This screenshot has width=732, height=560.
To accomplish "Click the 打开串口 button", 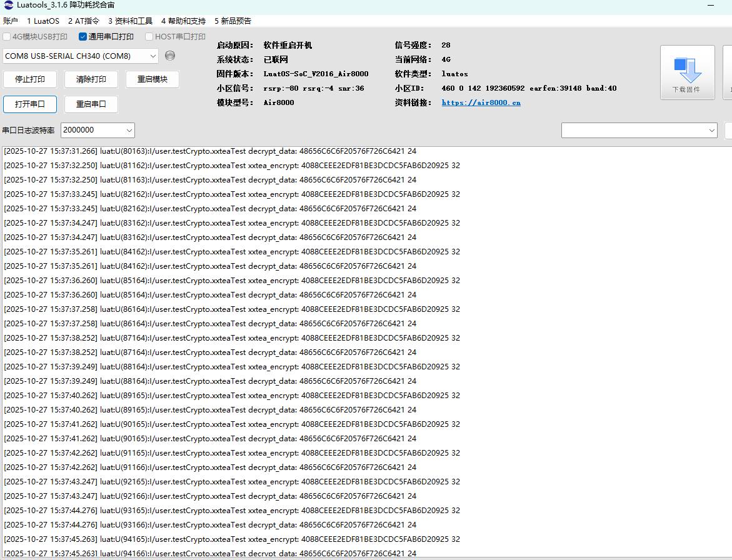I will pos(29,104).
